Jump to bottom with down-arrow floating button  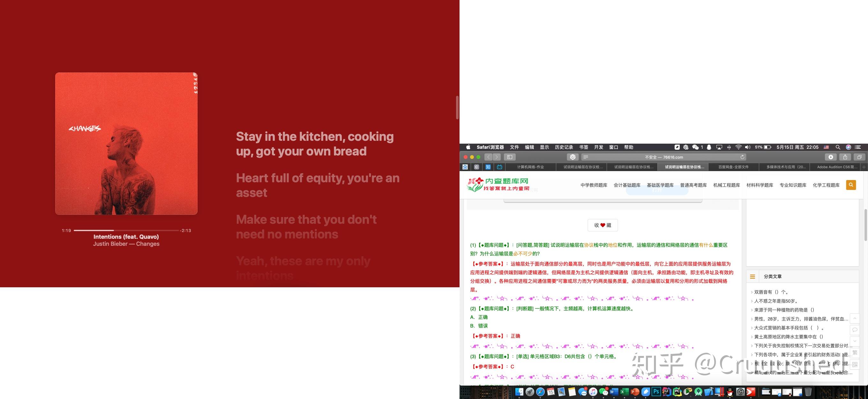point(855,341)
